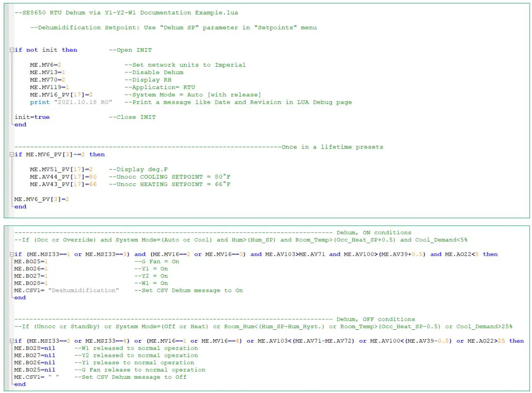Screen dimensions: 532x393
Task: Click the '--Application= RTU' comment
Action: pyautogui.click(x=160, y=87)
